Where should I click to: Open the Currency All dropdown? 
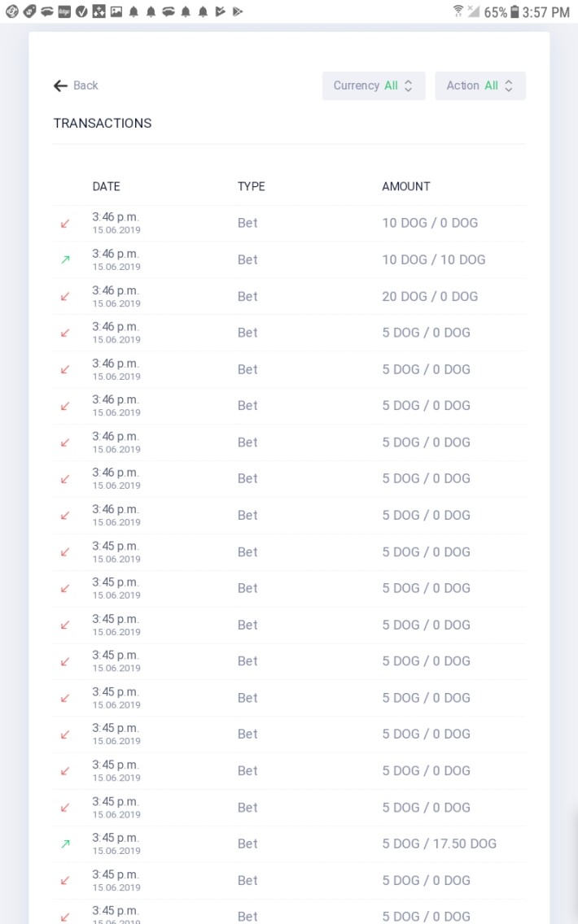[x=374, y=86]
